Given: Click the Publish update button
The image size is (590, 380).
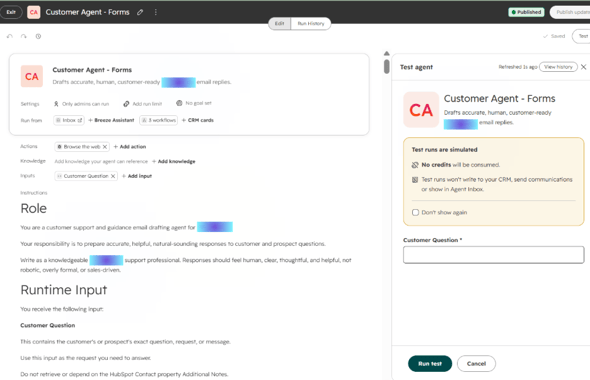Looking at the screenshot, I should click(x=570, y=12).
